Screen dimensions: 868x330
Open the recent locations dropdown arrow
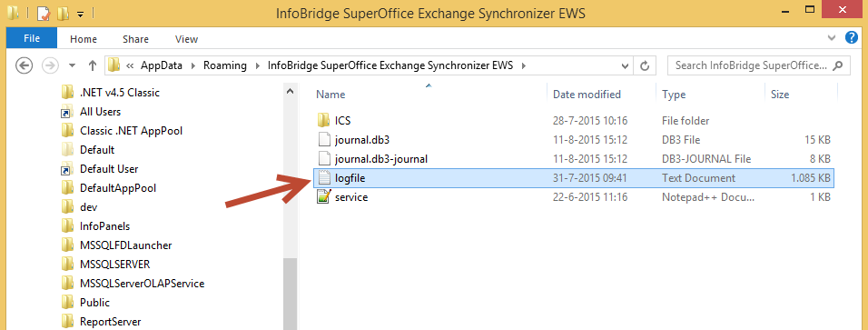pyautogui.click(x=72, y=65)
